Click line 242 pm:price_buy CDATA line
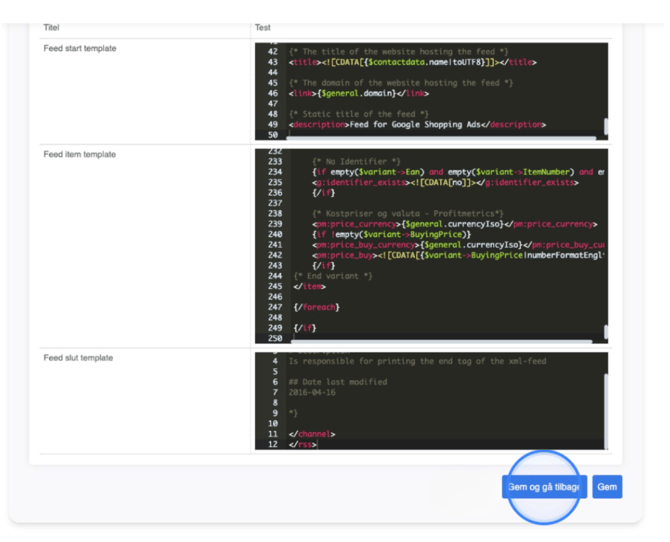Image resolution: width=670 pixels, height=542 pixels. (x=458, y=255)
